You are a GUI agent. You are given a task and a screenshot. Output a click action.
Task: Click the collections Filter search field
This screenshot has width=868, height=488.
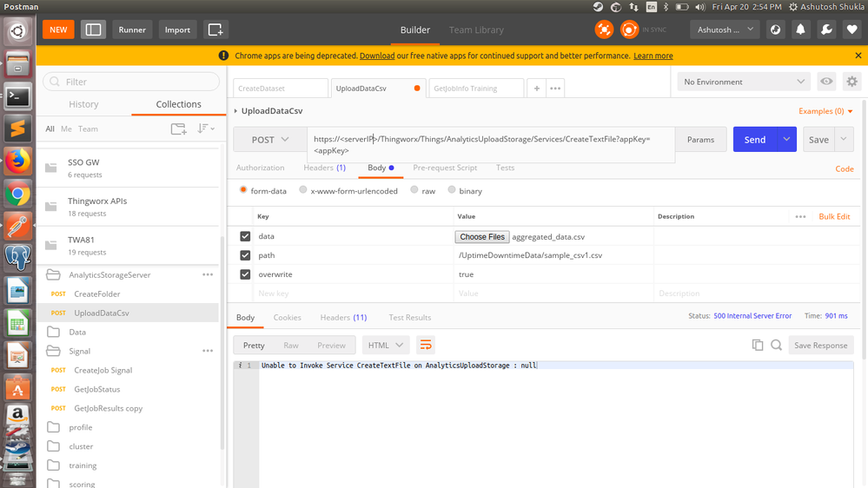[131, 82]
